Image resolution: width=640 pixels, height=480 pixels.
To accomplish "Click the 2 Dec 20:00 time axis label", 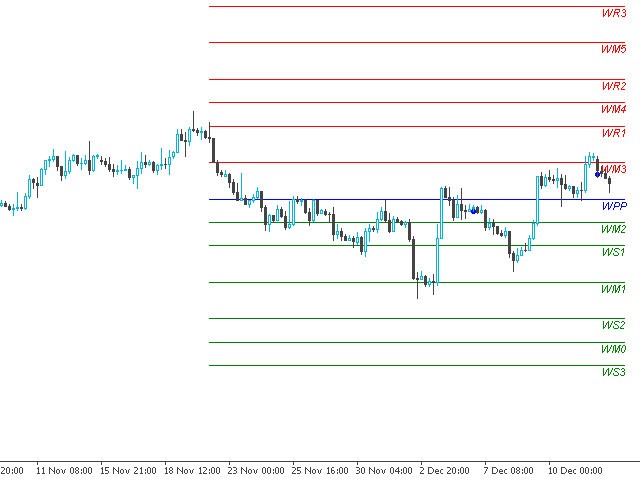I will [x=444, y=471].
